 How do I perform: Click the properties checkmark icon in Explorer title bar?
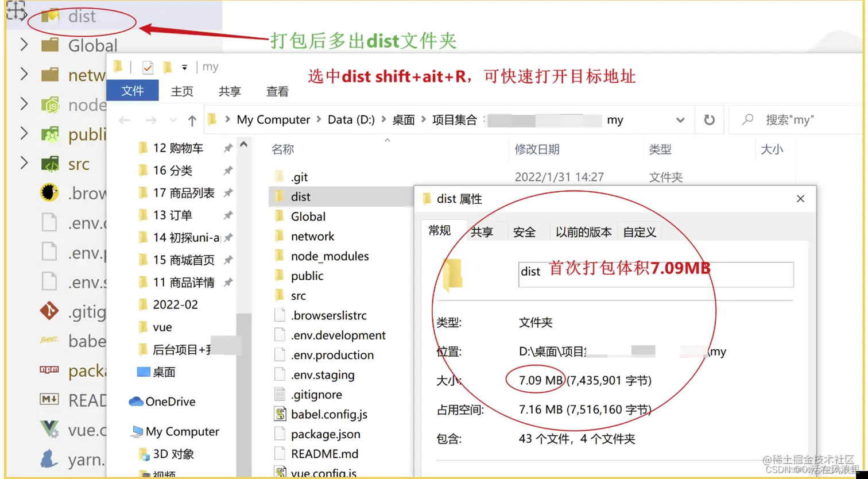tap(148, 68)
